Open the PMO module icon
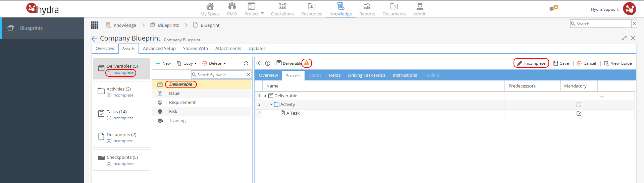Viewport: 644px width, 183px height. pyautogui.click(x=232, y=6)
